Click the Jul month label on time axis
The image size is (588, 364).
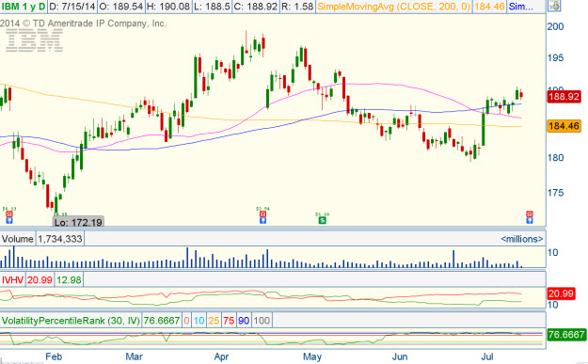[486, 356]
